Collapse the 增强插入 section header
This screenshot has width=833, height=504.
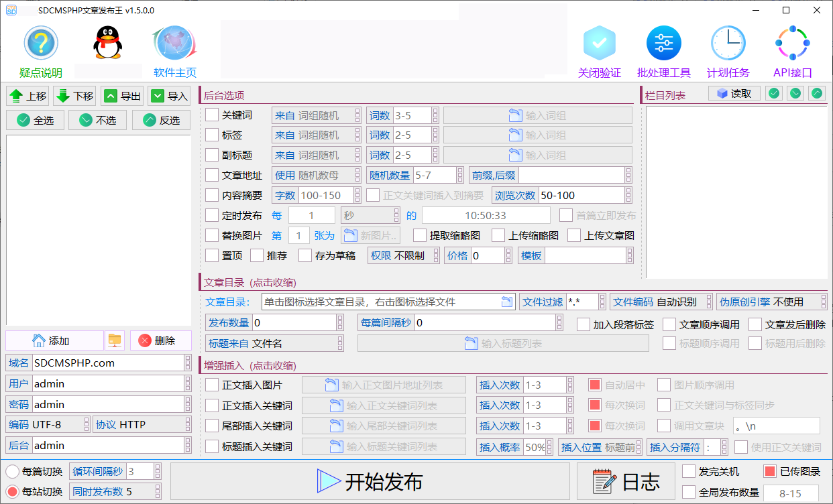coord(250,366)
